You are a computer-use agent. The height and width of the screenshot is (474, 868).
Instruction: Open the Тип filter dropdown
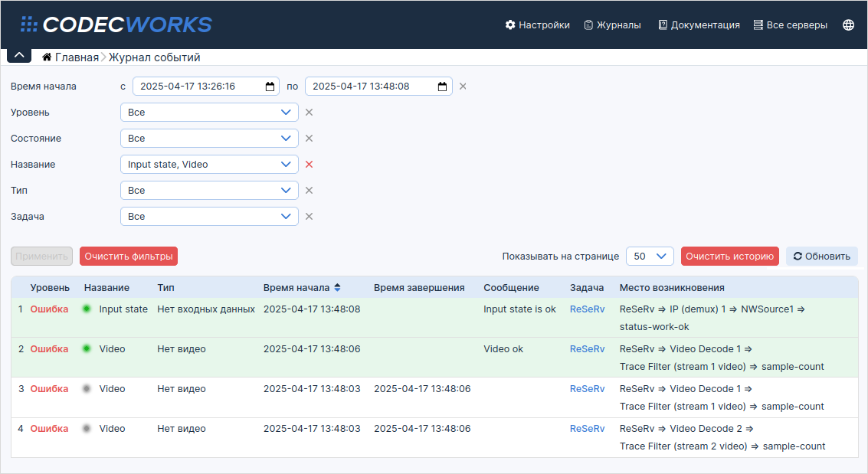[209, 191]
